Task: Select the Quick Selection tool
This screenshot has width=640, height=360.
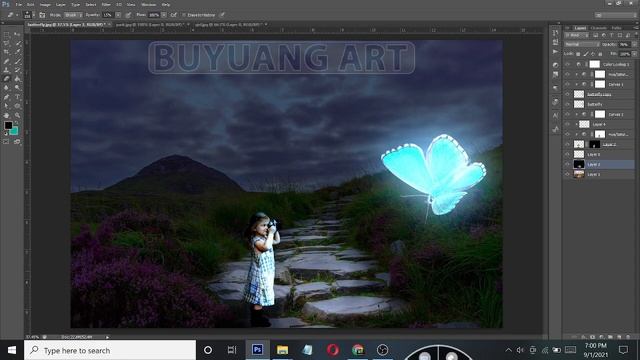Action: click(17, 44)
